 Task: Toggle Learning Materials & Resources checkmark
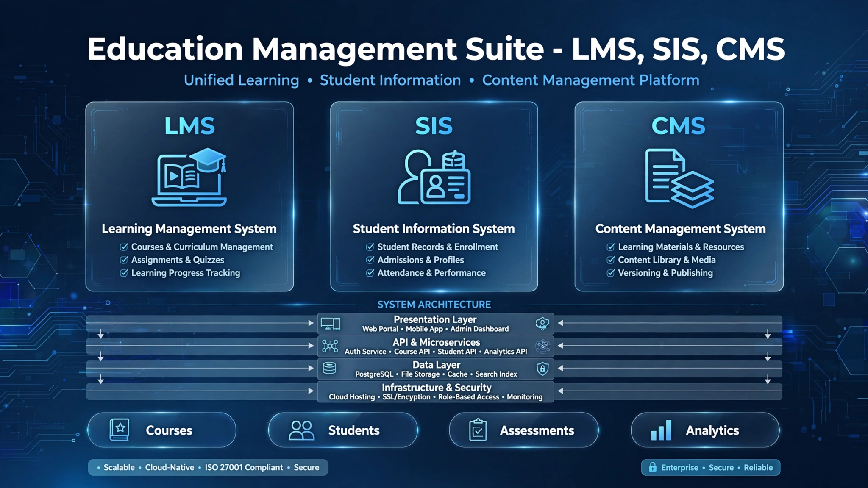(611, 247)
